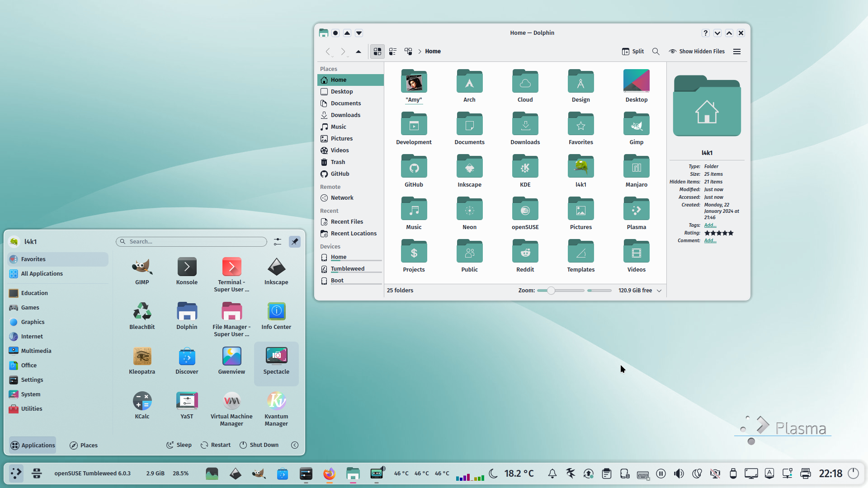This screenshot has height=488, width=868.
Task: Click Add tags link in info panel
Action: (710, 225)
